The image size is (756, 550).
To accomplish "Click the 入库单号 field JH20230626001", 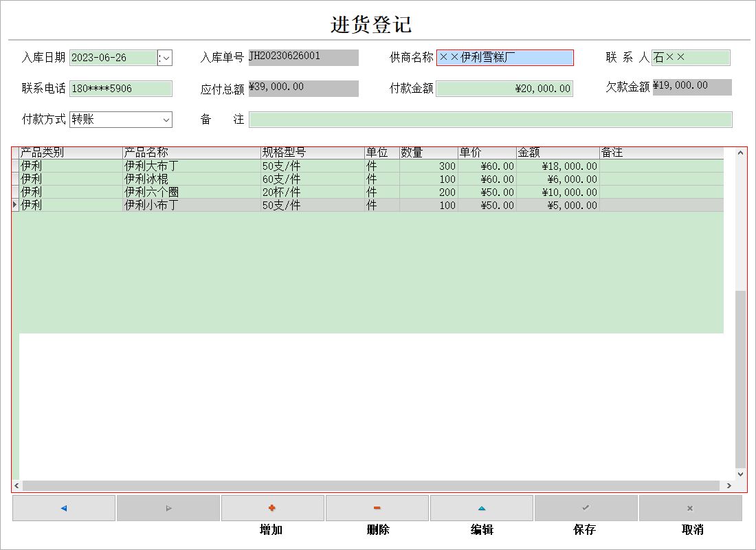I will [x=303, y=58].
